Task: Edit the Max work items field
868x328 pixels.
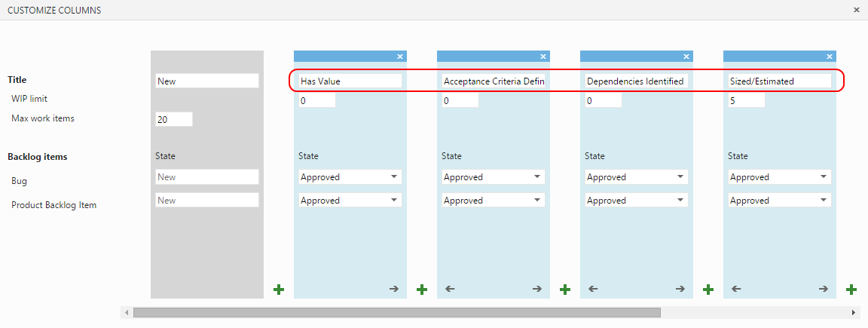Action: 173,119
